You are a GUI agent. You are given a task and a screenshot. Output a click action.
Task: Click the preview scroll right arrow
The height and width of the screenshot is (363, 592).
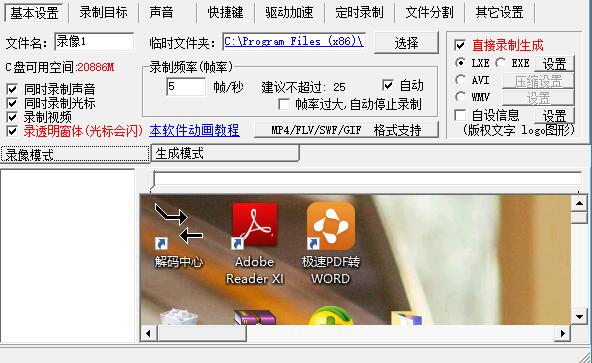[x=563, y=334]
